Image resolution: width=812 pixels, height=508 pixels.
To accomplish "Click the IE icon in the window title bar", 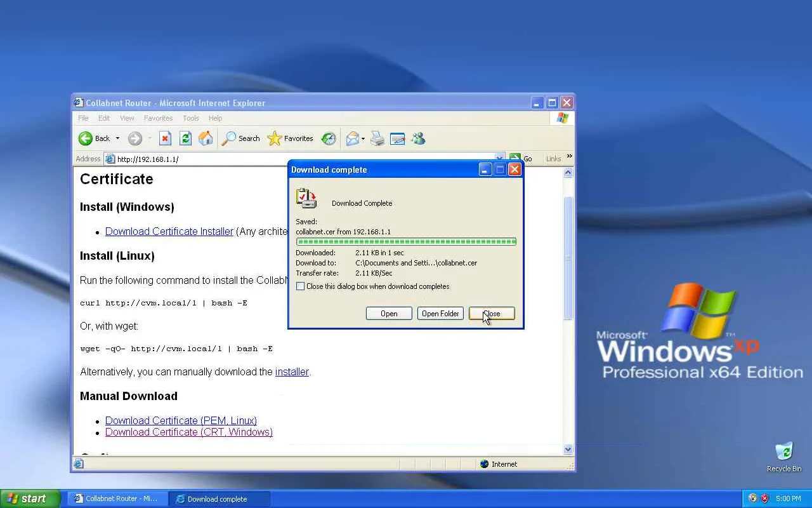I will pos(79,102).
